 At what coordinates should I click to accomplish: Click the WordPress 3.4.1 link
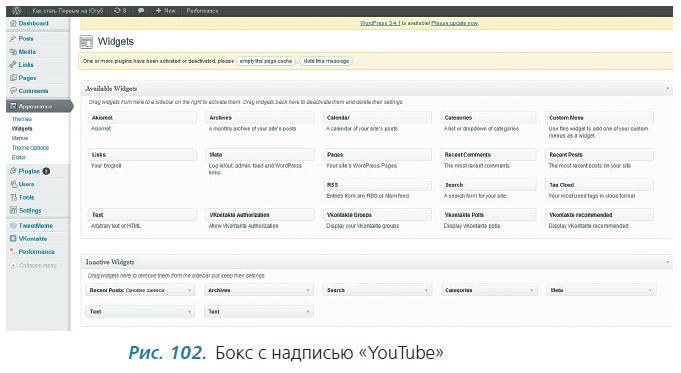point(380,23)
